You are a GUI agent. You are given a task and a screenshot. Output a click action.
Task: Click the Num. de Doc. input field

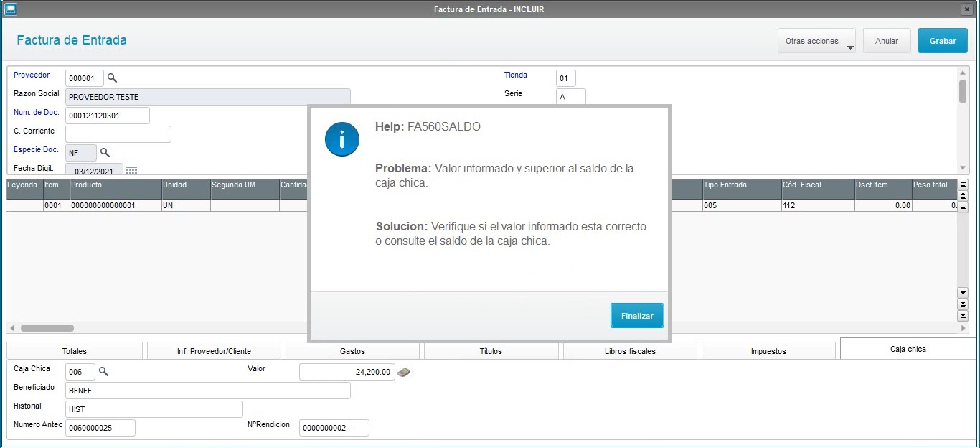108,116
